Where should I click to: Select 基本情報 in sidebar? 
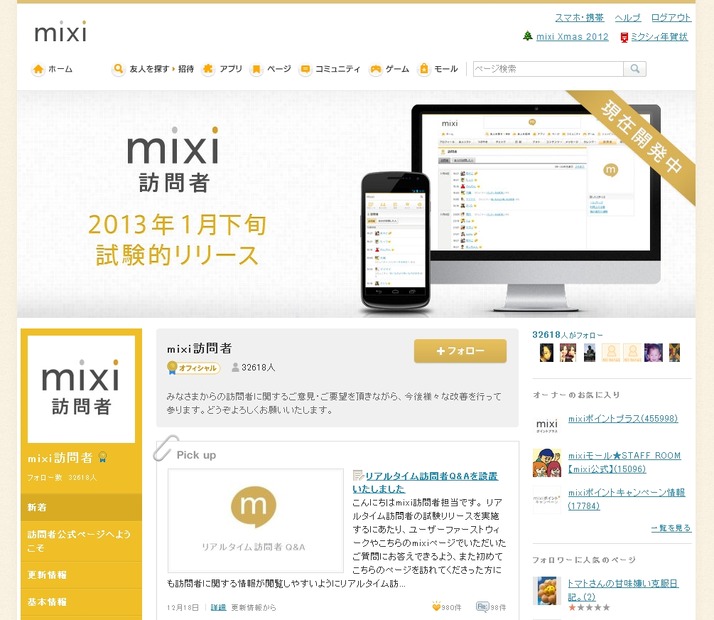coord(82,602)
